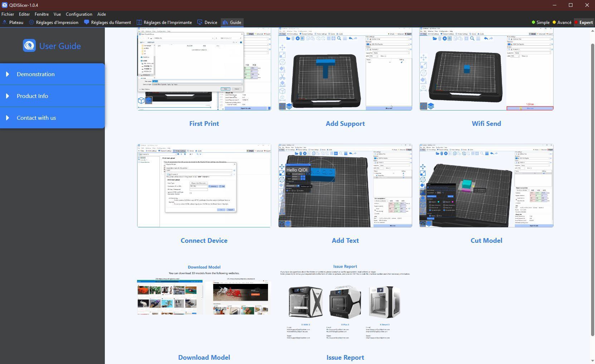This screenshot has height=364, width=595.
Task: Click the Issue Report caption
Action: tap(345, 357)
